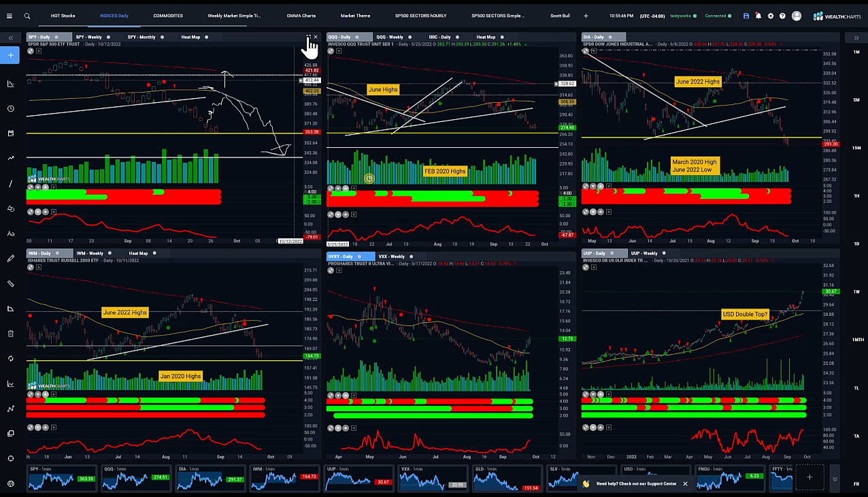Switch to HOT Stocks workspace tab

click(x=63, y=16)
